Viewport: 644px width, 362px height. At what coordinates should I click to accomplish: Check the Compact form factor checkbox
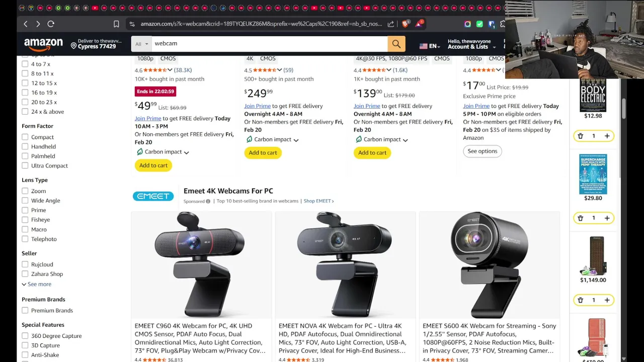[x=25, y=137]
